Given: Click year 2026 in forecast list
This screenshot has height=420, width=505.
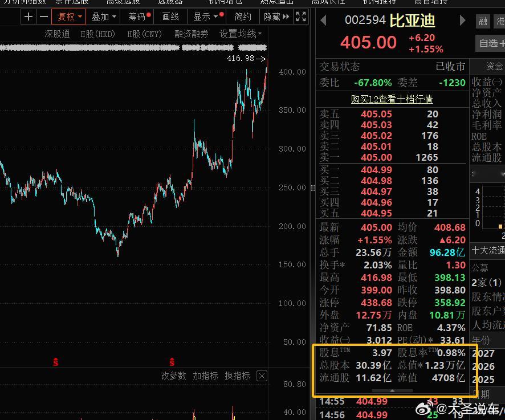Looking at the screenshot, I should [x=483, y=366].
